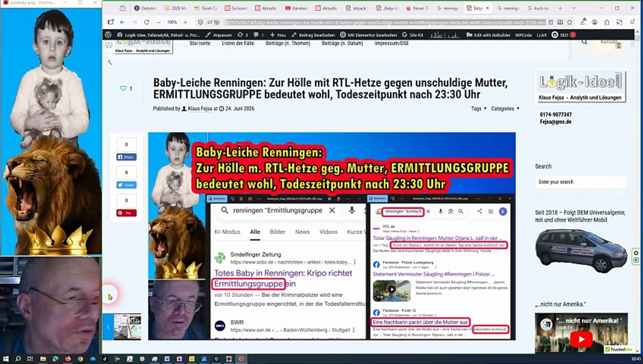The image size is (643, 364).
Task: Like post with heart icon
Action: 123,88
